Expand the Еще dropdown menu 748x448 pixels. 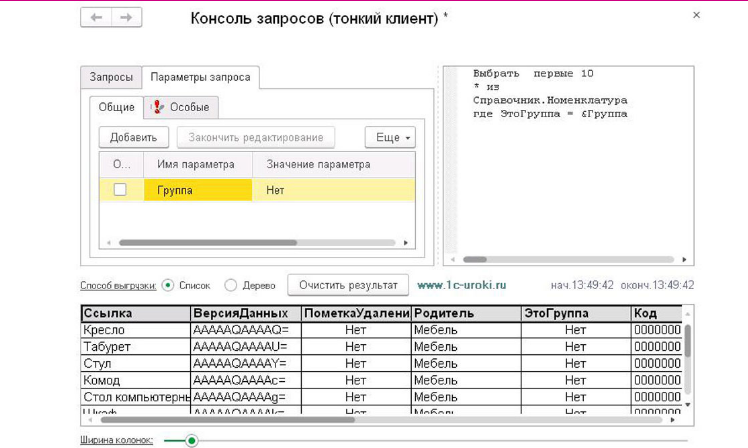coord(390,138)
